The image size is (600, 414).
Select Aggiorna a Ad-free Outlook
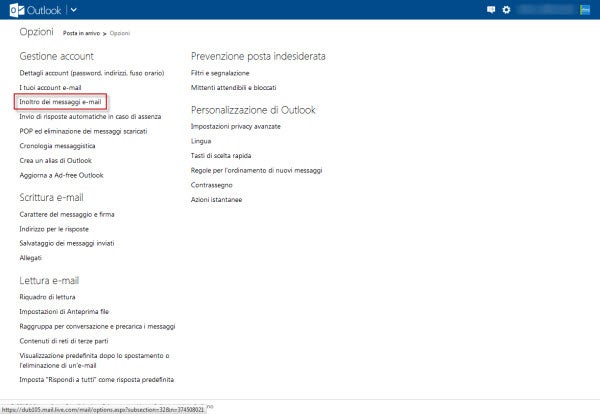tap(61, 175)
